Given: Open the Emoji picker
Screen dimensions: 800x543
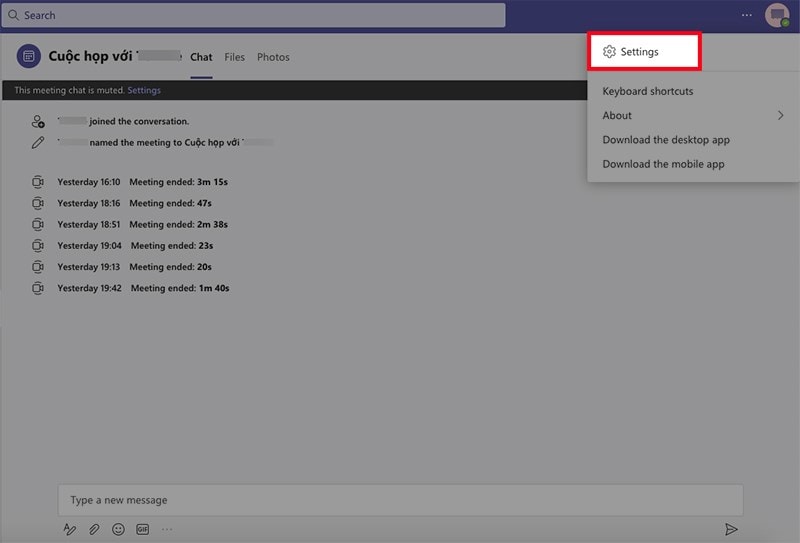Looking at the screenshot, I should [118, 529].
